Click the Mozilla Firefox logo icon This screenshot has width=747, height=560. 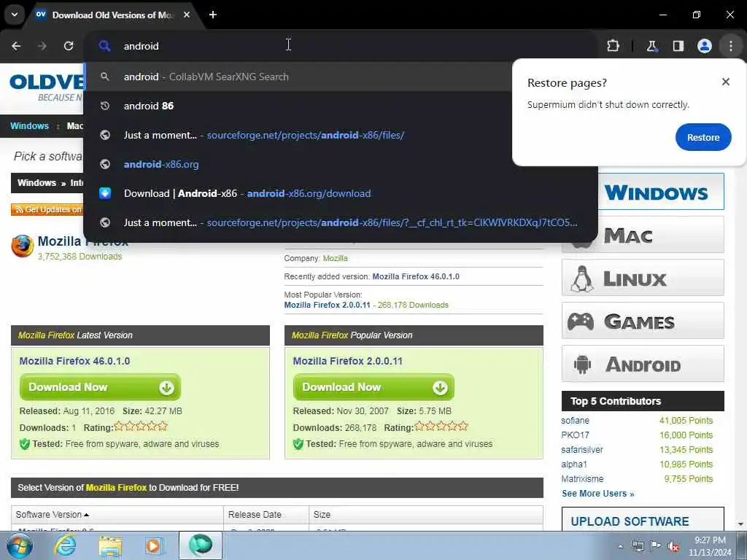click(23, 246)
